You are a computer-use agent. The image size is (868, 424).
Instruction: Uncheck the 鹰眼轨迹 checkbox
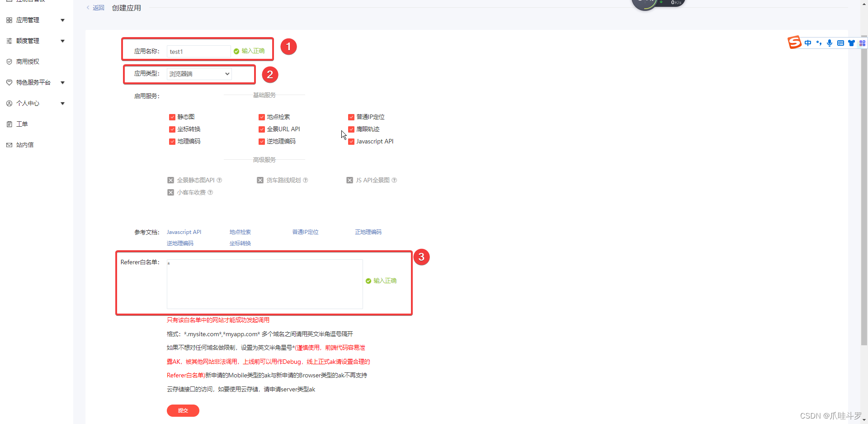351,129
